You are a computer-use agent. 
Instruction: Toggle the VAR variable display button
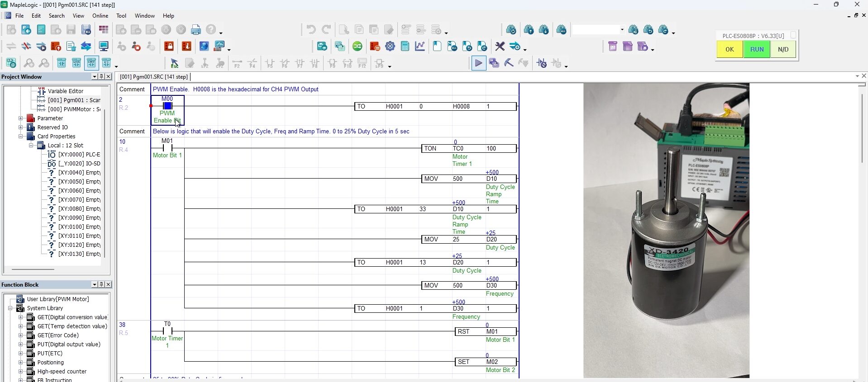(76, 63)
